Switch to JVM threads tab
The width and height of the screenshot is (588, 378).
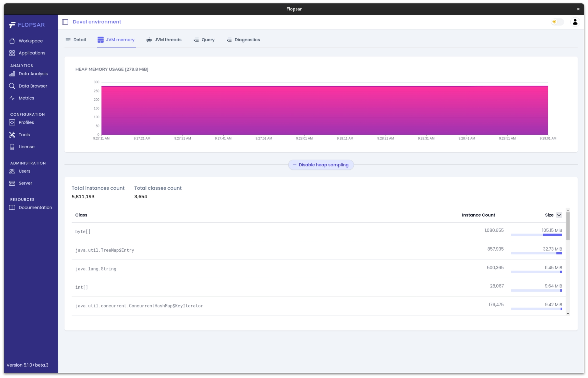[164, 40]
